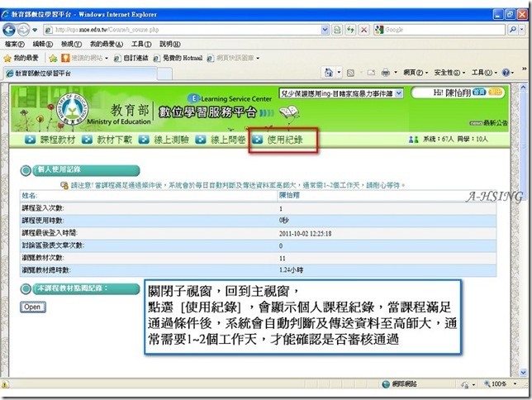Screen dimensions: 532x400
Task: Click the add-to-favorites-bar star icon
Action: point(53,59)
